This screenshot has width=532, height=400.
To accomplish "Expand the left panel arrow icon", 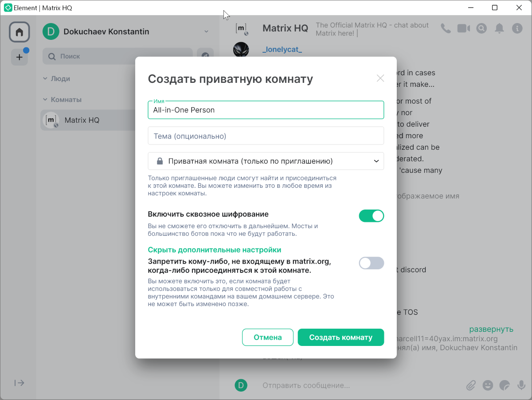I will (19, 383).
